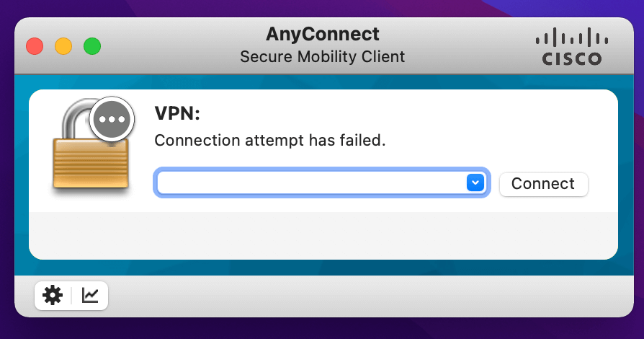The width and height of the screenshot is (644, 339).
Task: Click the "Secure Mobility Client" subtitle
Action: [x=322, y=56]
